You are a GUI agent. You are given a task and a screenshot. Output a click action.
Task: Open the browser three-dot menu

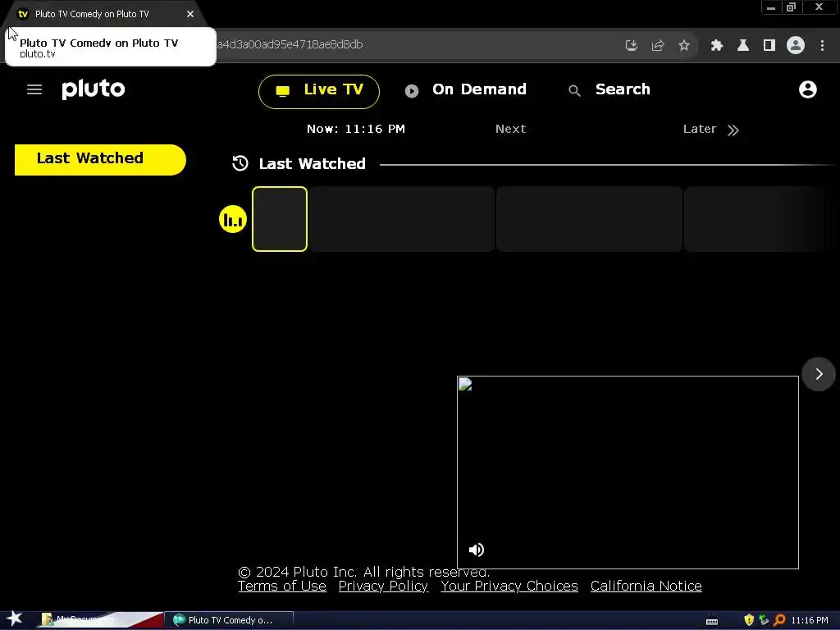pyautogui.click(x=822, y=46)
